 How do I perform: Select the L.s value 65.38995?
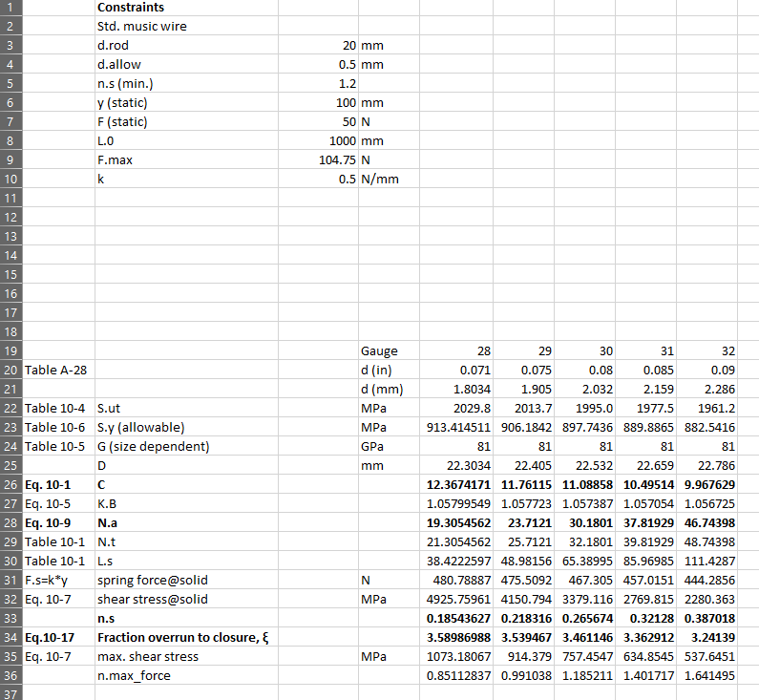[x=584, y=562]
